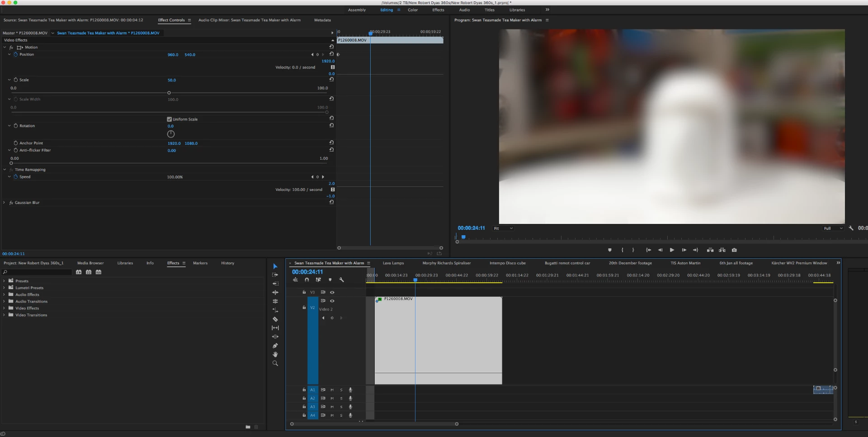Open the Lava Lamps sequence tab

(x=393, y=263)
